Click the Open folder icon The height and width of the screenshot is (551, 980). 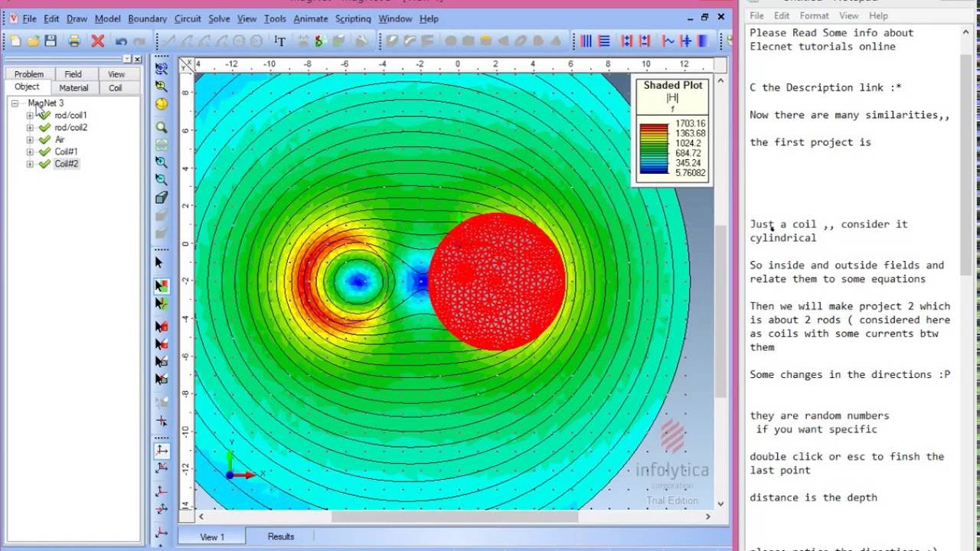(x=33, y=41)
